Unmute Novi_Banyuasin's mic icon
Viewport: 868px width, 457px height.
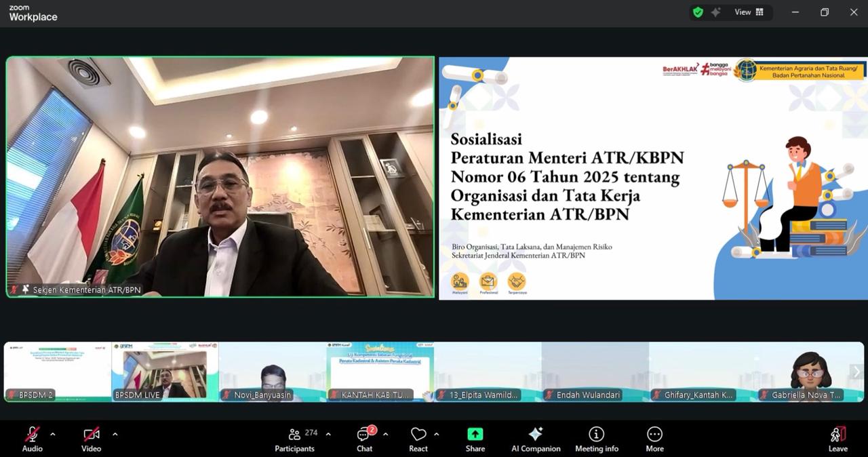coord(224,395)
